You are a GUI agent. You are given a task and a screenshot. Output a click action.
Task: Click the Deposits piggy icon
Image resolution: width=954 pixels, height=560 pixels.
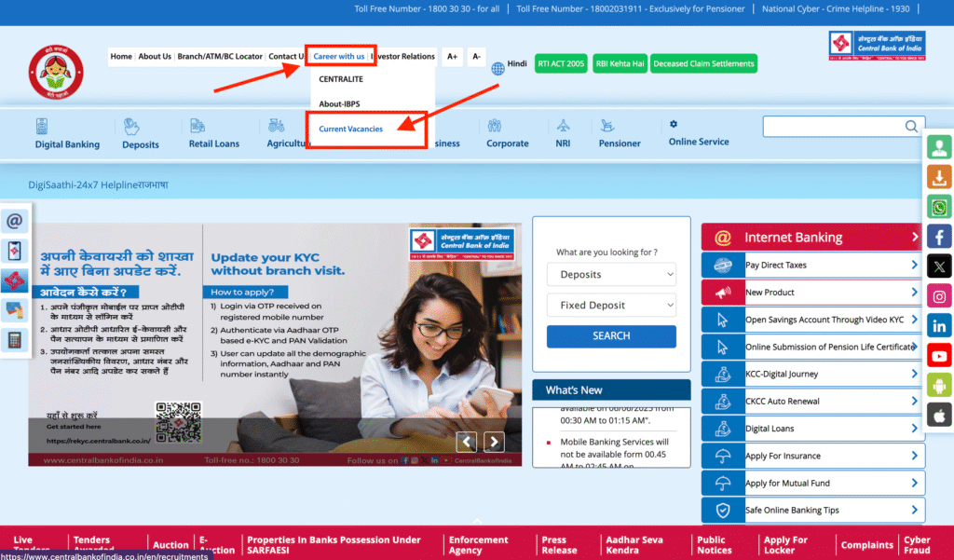tap(131, 126)
